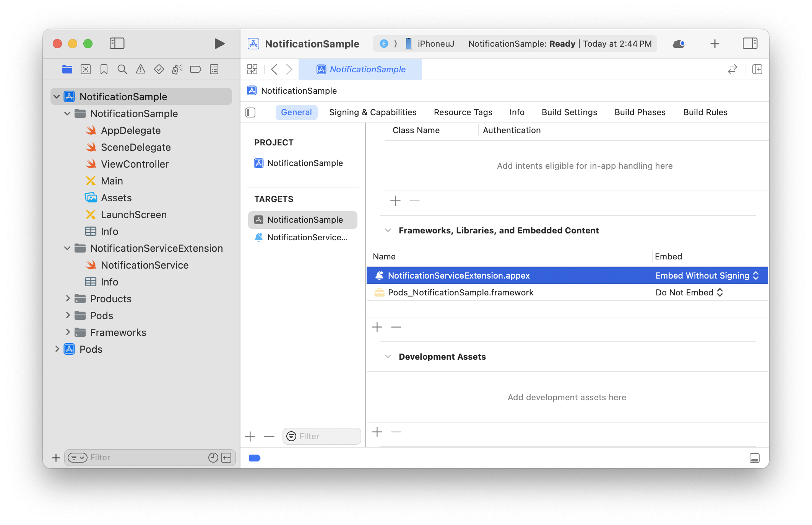This screenshot has height=525, width=812.
Task: Toggle the left navigator sidebar
Action: [x=117, y=44]
